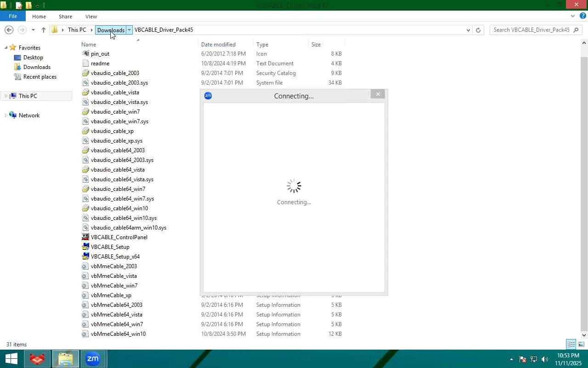Go back to the previous folder

click(x=9, y=30)
